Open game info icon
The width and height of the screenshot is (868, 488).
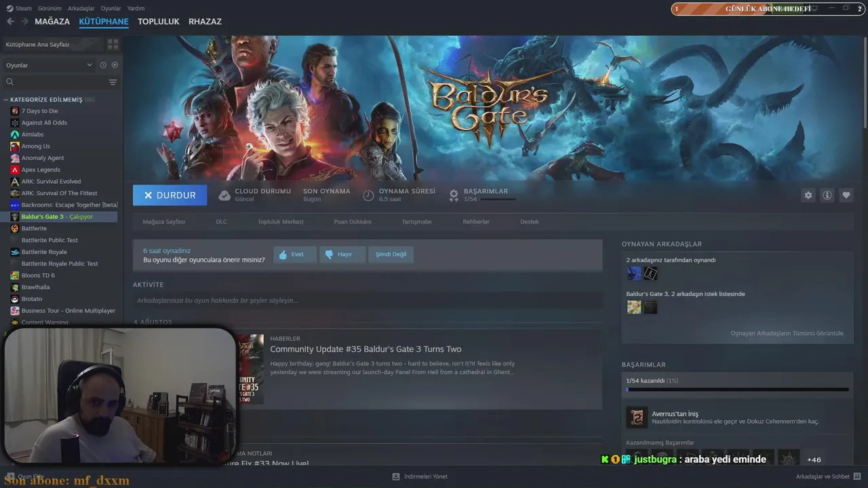[827, 195]
